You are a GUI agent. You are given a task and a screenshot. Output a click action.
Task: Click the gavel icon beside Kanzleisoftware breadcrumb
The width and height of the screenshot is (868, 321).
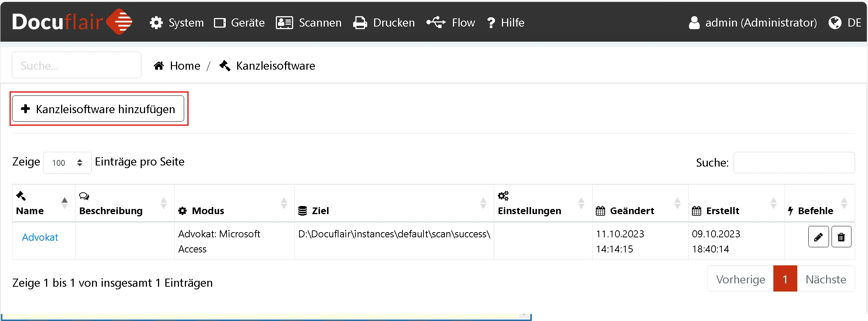click(x=225, y=66)
